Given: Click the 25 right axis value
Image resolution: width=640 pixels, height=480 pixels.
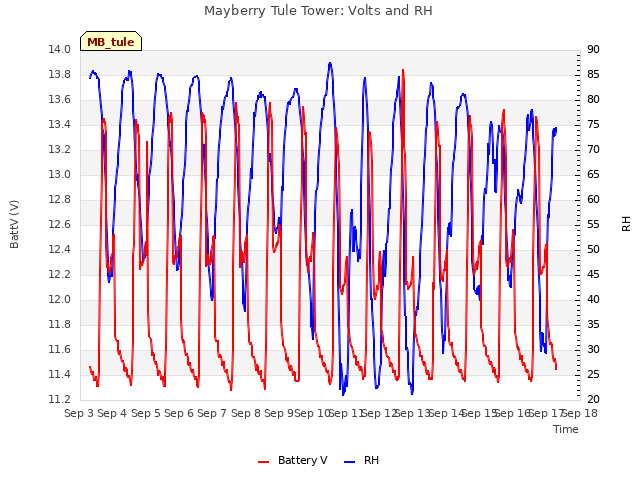Looking at the screenshot, I should [593, 374].
